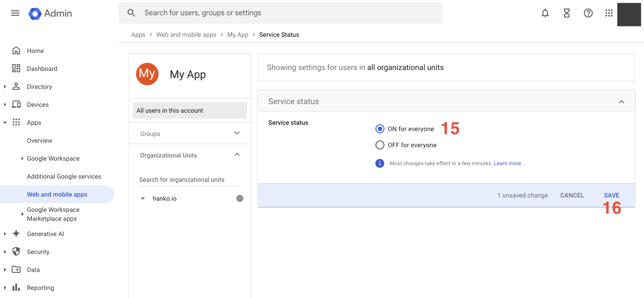
Task: Click the notifications bell icon
Action: click(x=545, y=13)
